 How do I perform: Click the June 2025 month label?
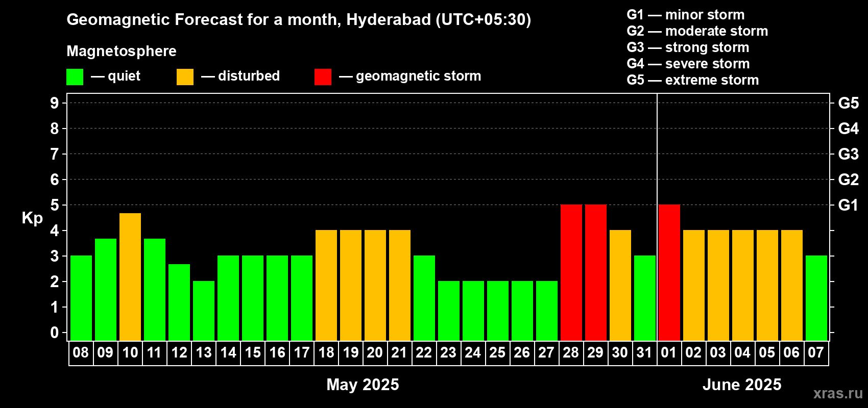coord(742,385)
